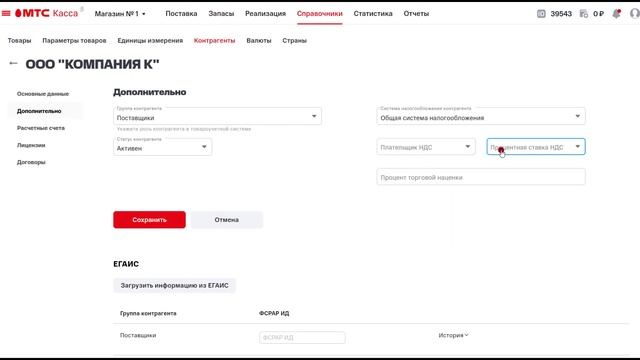
Task: Open the Плательщик НДС dropdown
Action: tap(426, 147)
